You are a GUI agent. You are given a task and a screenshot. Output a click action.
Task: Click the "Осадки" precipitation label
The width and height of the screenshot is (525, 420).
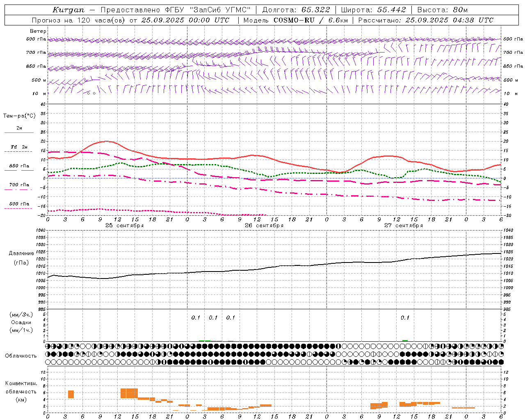[21, 322]
